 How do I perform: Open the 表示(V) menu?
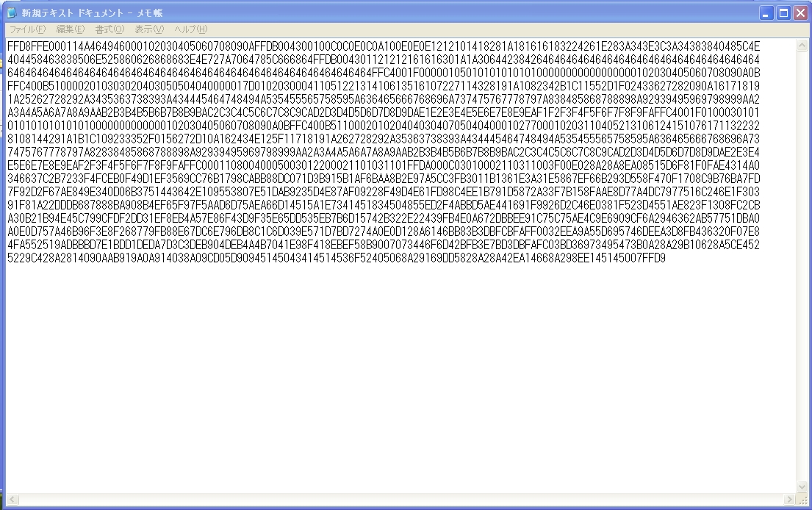[x=149, y=29]
